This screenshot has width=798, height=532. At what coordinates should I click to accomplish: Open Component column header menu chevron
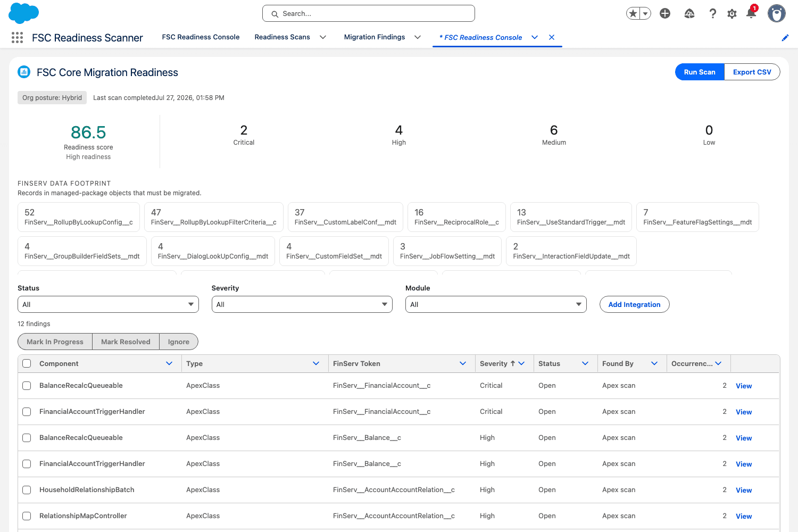click(169, 363)
